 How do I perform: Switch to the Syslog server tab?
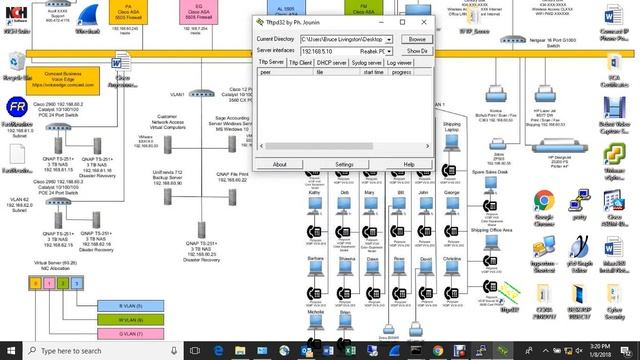pyautogui.click(x=367, y=63)
